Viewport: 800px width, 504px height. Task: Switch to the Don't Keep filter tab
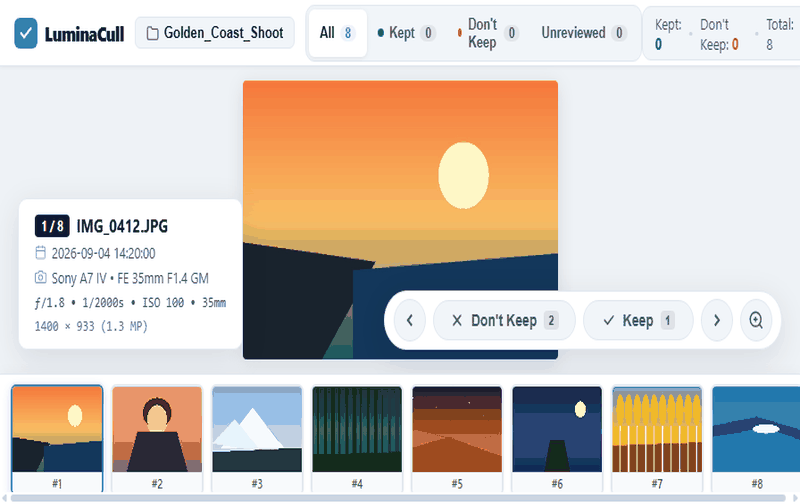488,33
